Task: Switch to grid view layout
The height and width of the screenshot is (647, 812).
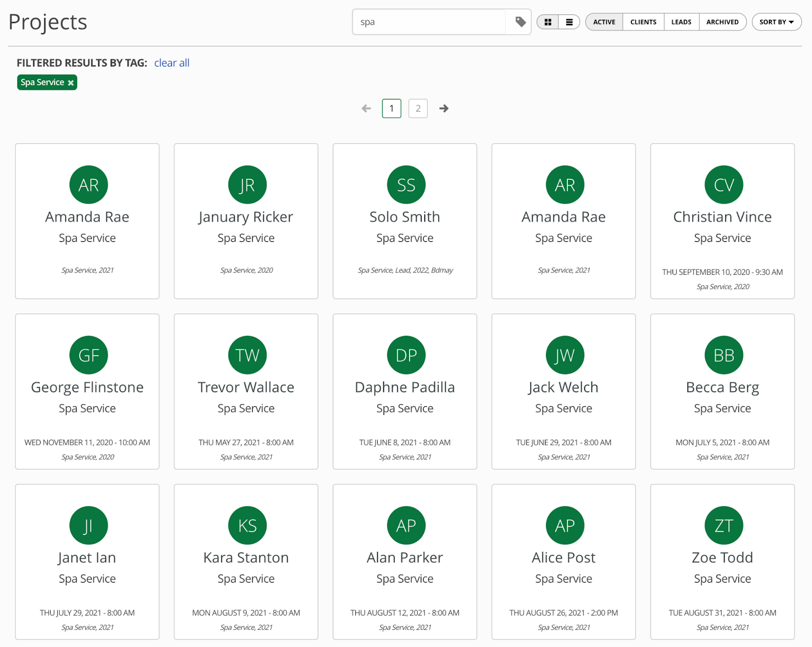Action: [548, 22]
